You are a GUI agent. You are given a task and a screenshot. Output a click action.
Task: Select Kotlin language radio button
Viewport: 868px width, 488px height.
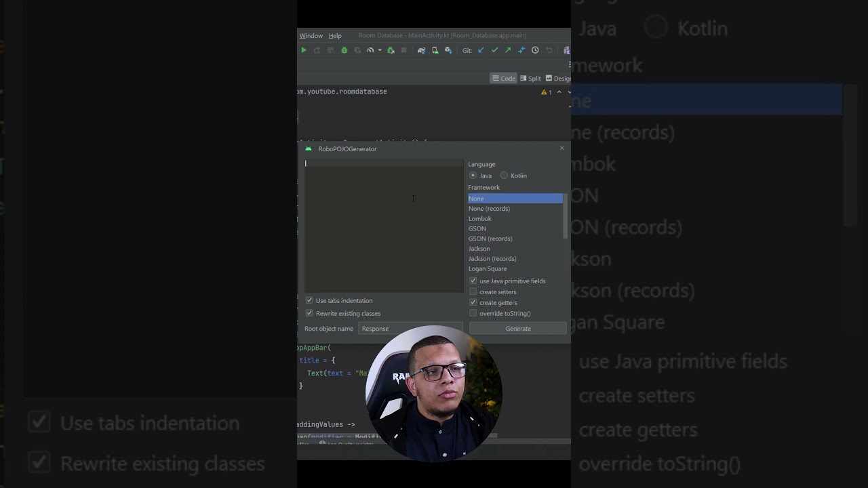click(504, 176)
